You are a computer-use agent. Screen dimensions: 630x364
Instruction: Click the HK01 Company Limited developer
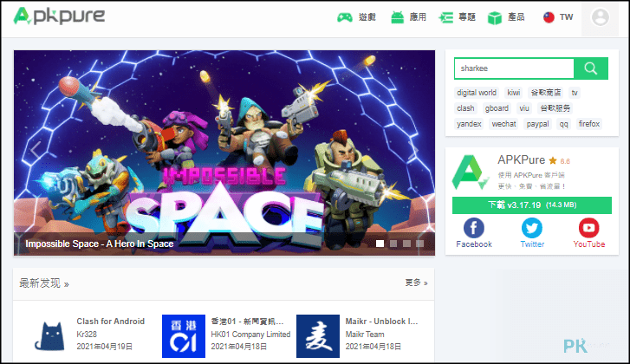pos(250,335)
